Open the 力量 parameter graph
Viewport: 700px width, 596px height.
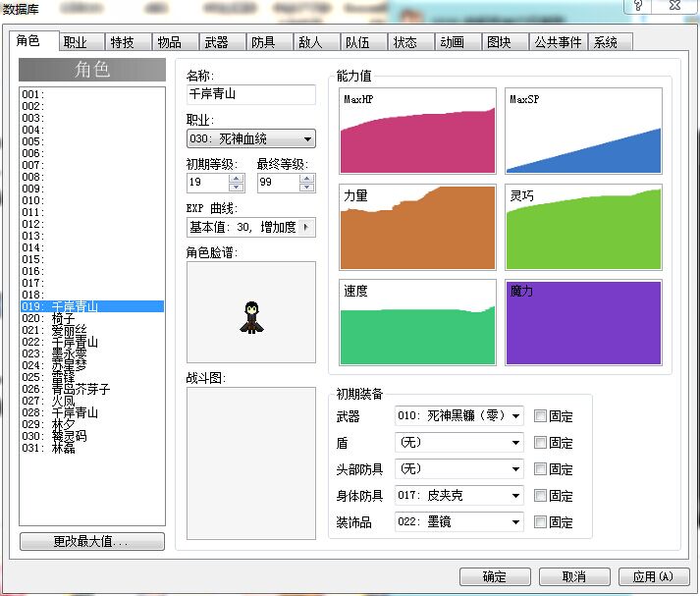[x=417, y=227]
